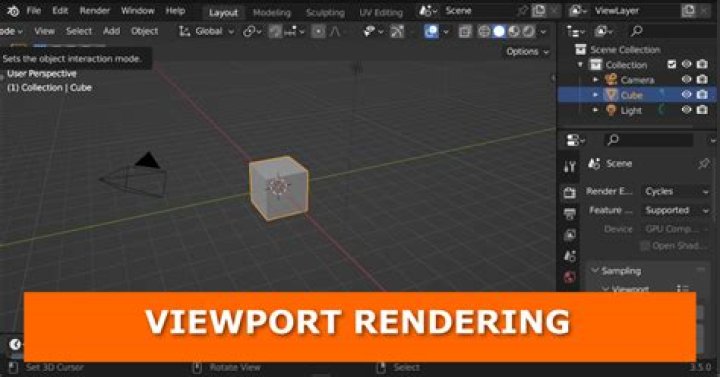Toggle snapping magnet icon
The image size is (720, 377).
pyautogui.click(x=275, y=31)
